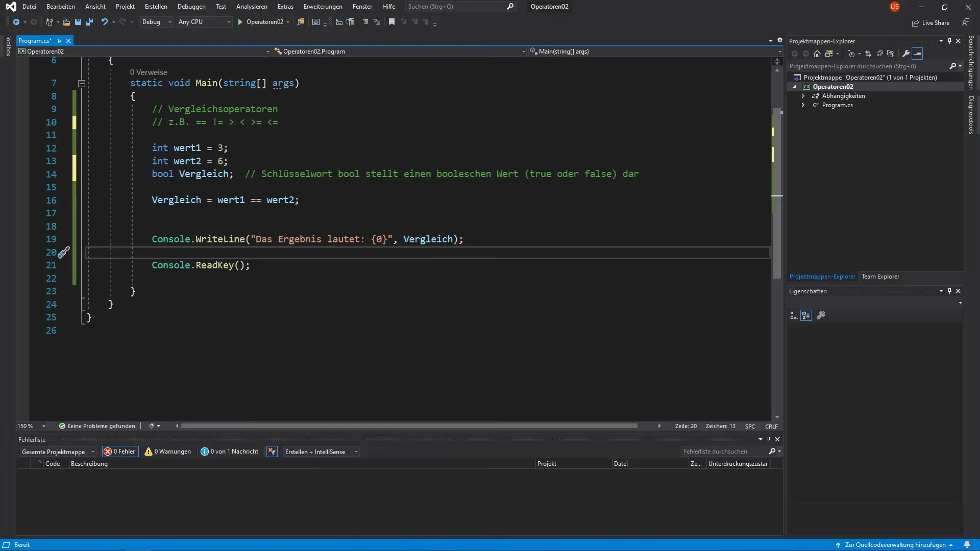Collapse the Main method code block
Viewport: 980px width, 551px height.
82,83
